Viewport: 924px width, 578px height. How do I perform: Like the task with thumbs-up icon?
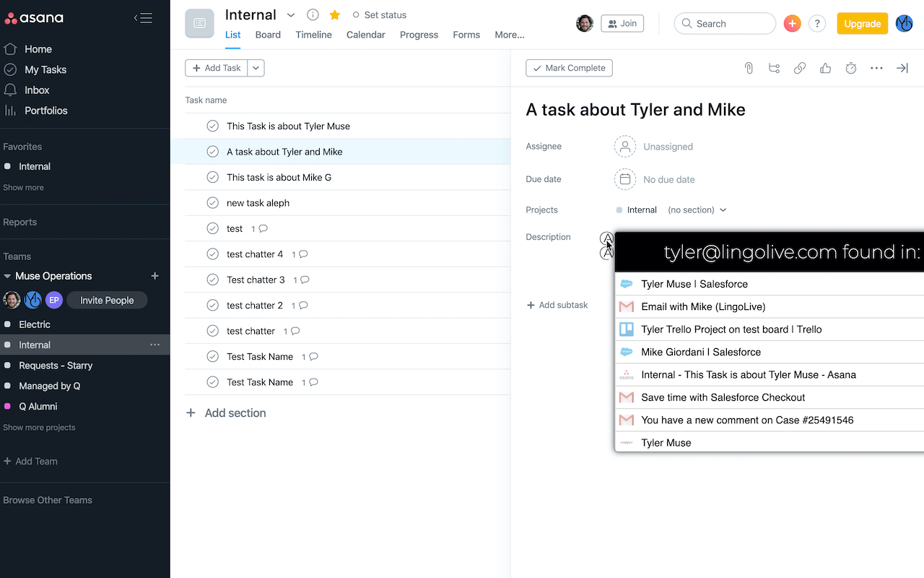(x=825, y=68)
